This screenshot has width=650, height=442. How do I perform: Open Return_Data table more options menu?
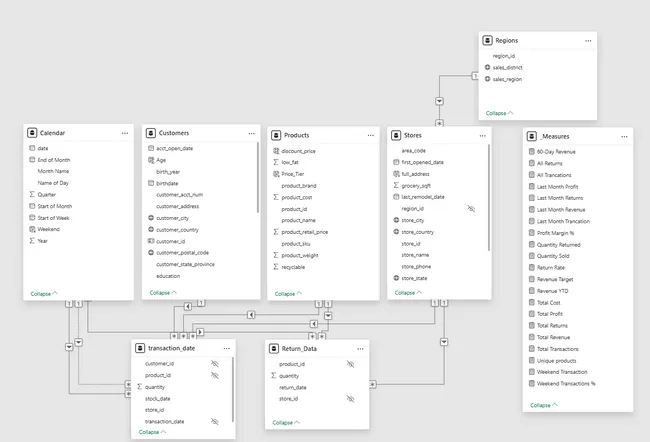(360, 349)
